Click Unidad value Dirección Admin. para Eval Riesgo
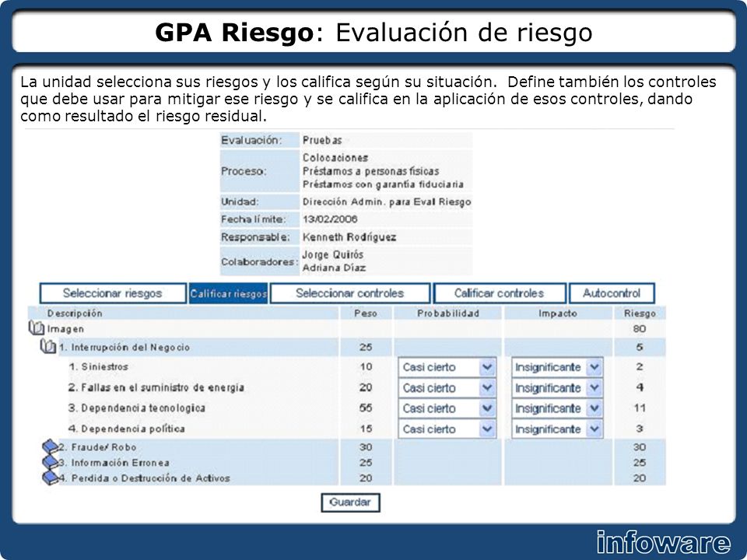 pyautogui.click(x=387, y=202)
